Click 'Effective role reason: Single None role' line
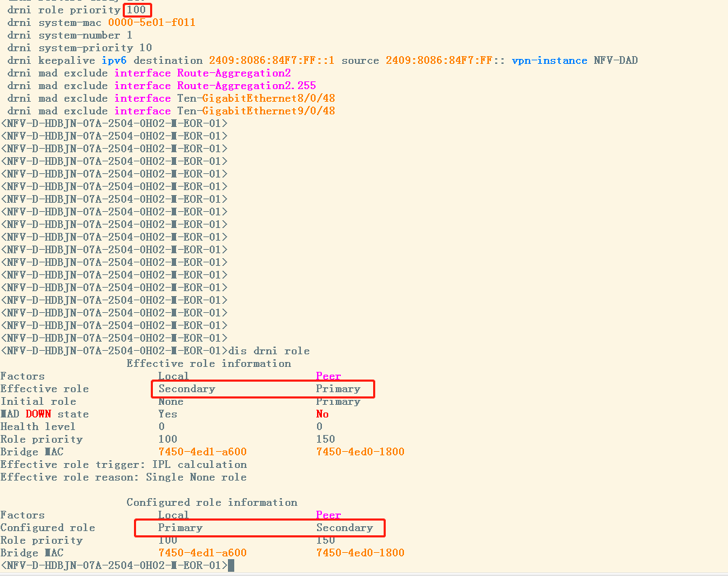Viewport: 728px width, 576px height. (x=123, y=477)
